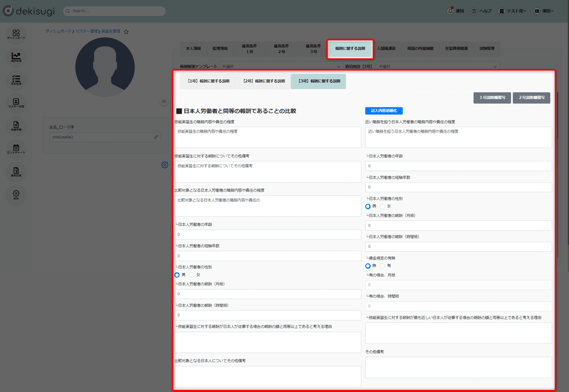Open the Dashboard sidebar icon
Image resolution: width=569 pixels, height=392 pixels.
(x=16, y=34)
